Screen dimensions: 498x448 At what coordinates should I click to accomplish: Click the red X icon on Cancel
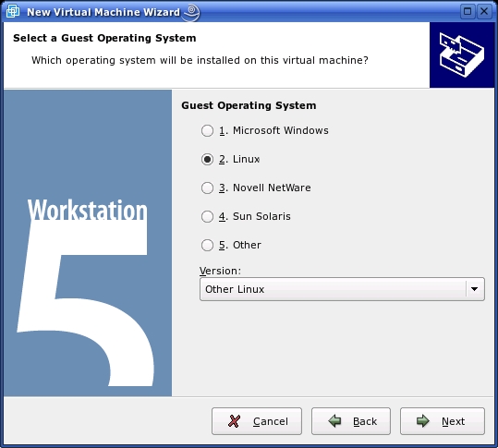[234, 421]
